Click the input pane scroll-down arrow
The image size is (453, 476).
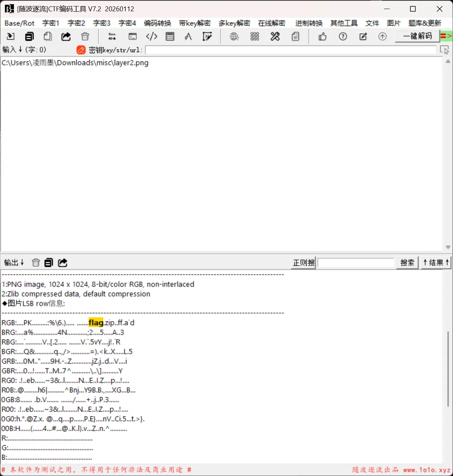point(448,247)
